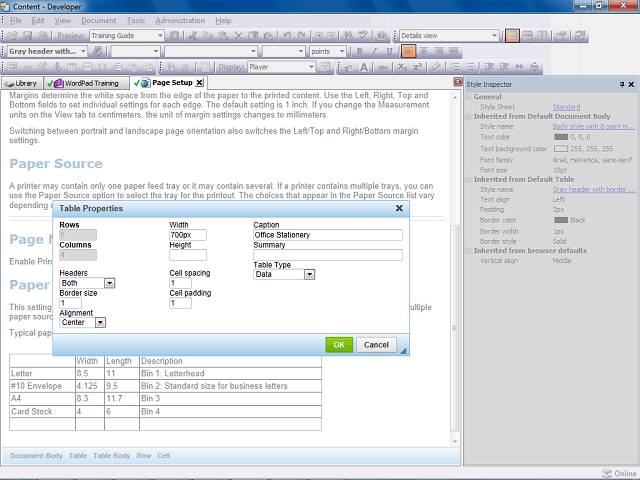The image size is (640, 480).
Task: Switch to the WordPad Training tab
Action: 87,83
